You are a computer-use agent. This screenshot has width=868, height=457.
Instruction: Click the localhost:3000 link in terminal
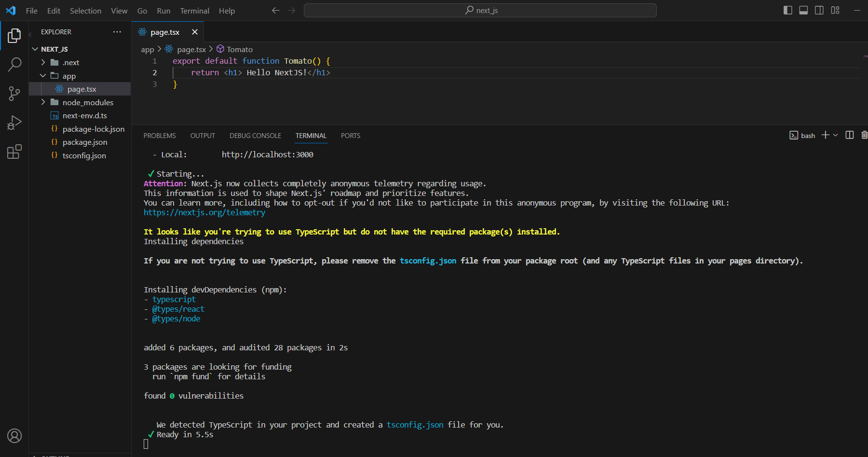(x=268, y=154)
